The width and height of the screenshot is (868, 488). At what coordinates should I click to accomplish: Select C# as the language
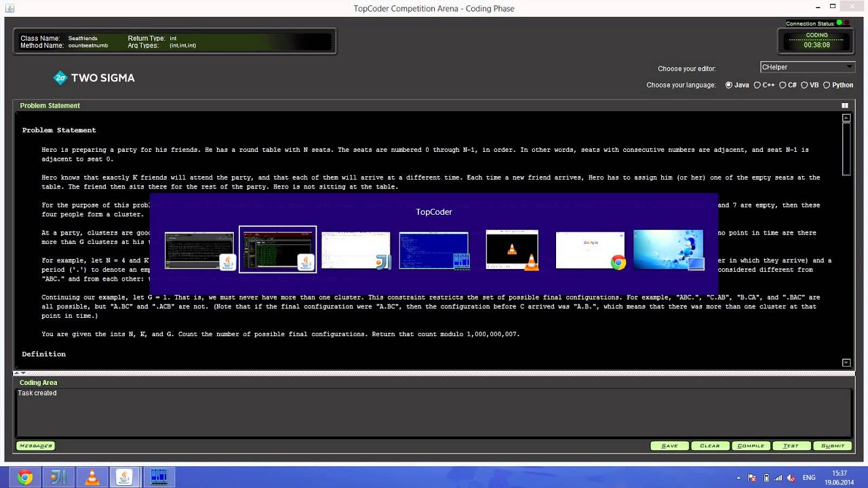point(788,85)
